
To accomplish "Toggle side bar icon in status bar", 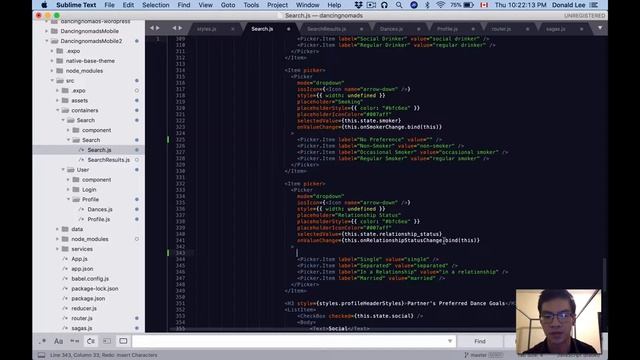I will [x=41, y=355].
